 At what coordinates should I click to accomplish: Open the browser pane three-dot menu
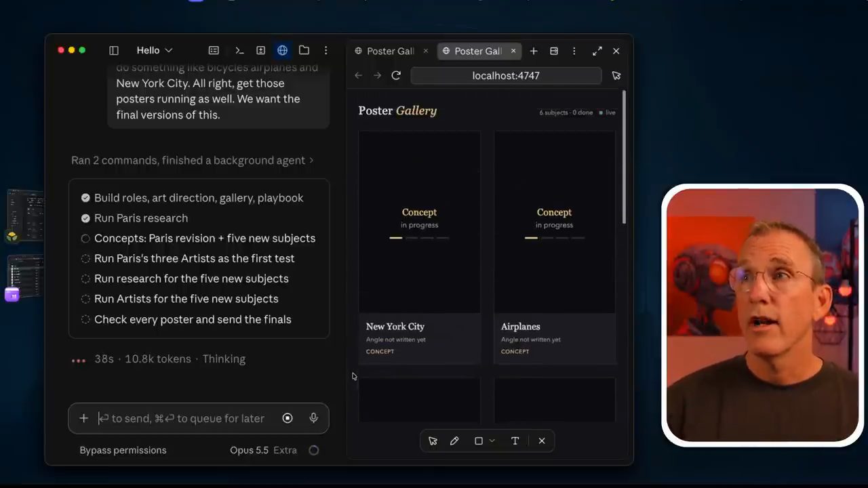[574, 51]
